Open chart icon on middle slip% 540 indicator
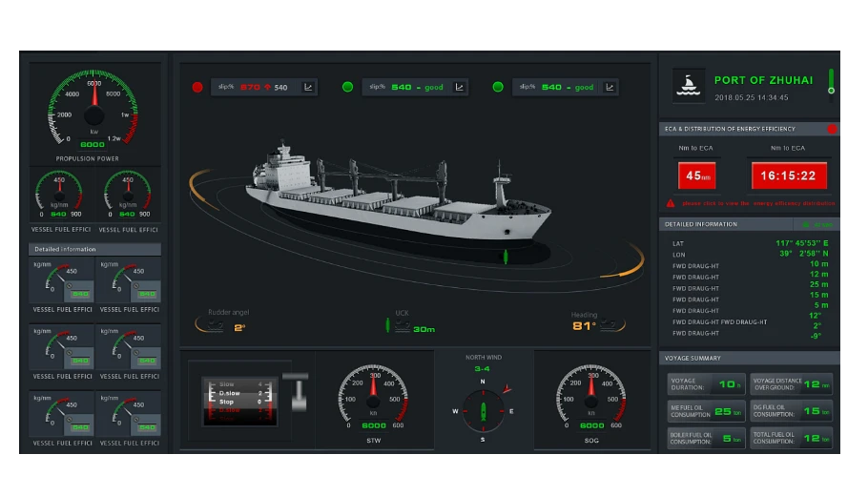 (x=459, y=87)
